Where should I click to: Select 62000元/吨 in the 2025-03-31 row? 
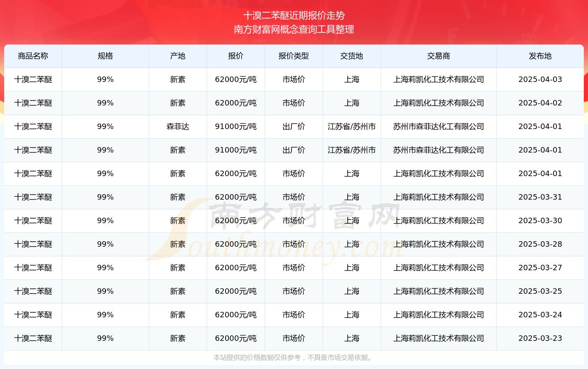pyautogui.click(x=236, y=197)
